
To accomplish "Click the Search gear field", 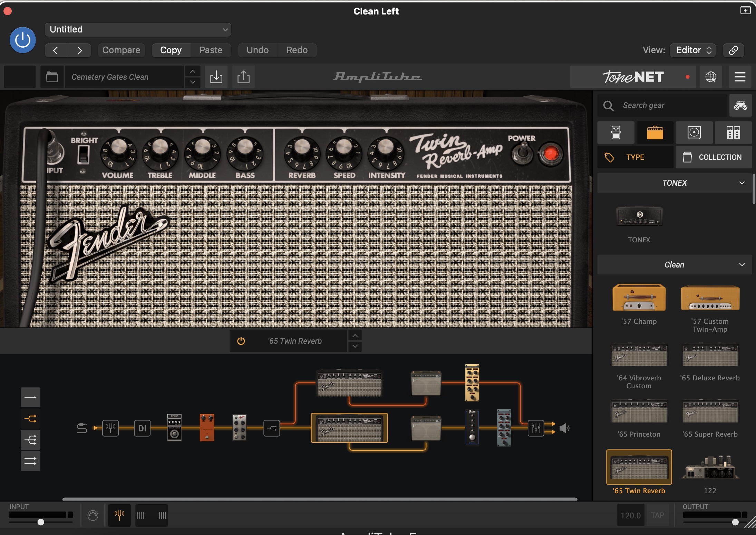I will pyautogui.click(x=662, y=105).
